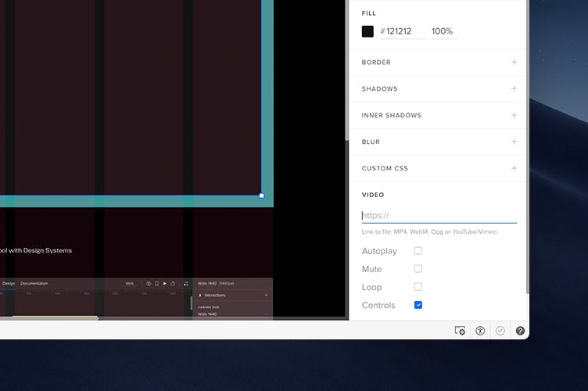Screen dimensions: 588x391
Task: Add a Shadow with its plus icon
Action: (514, 89)
